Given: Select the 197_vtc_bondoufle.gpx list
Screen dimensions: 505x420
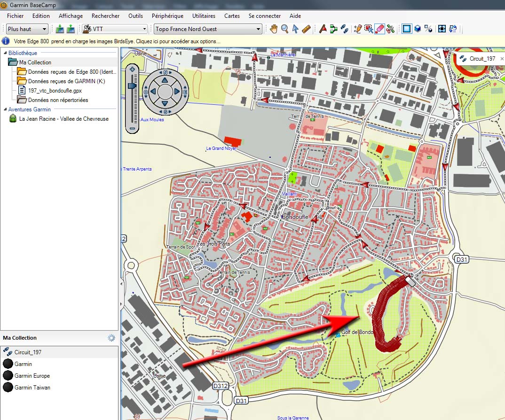Looking at the screenshot, I should (x=55, y=91).
